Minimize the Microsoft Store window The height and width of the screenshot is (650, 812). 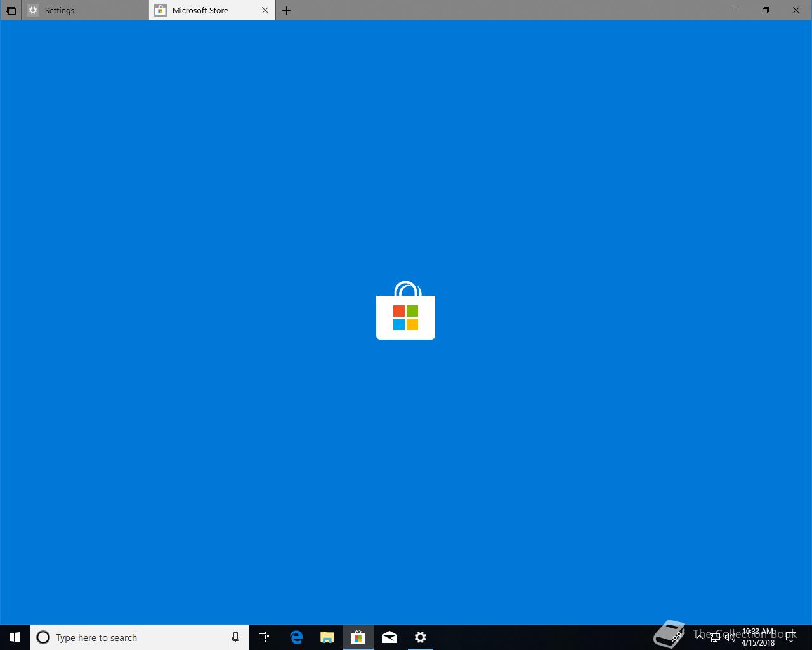pyautogui.click(x=735, y=10)
